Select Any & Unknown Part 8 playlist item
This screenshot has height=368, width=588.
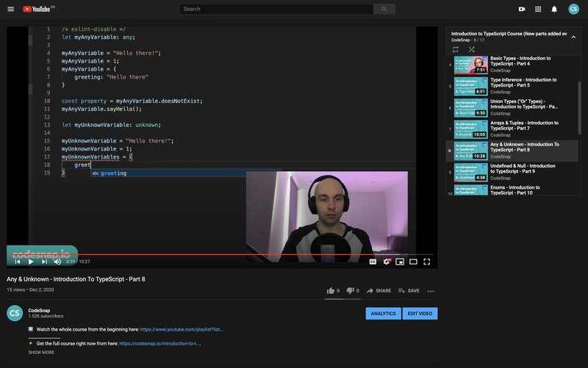point(512,151)
